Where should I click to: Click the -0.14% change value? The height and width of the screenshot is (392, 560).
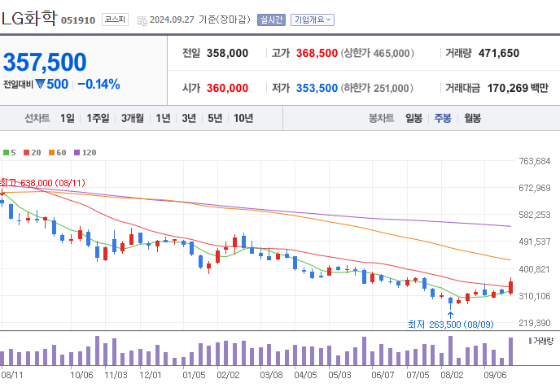click(x=98, y=85)
